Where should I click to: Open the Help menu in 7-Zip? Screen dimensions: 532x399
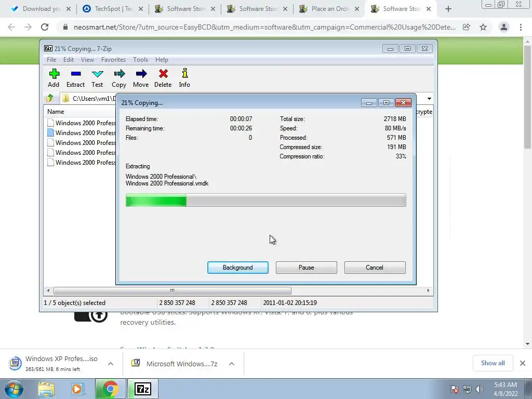[162, 60]
